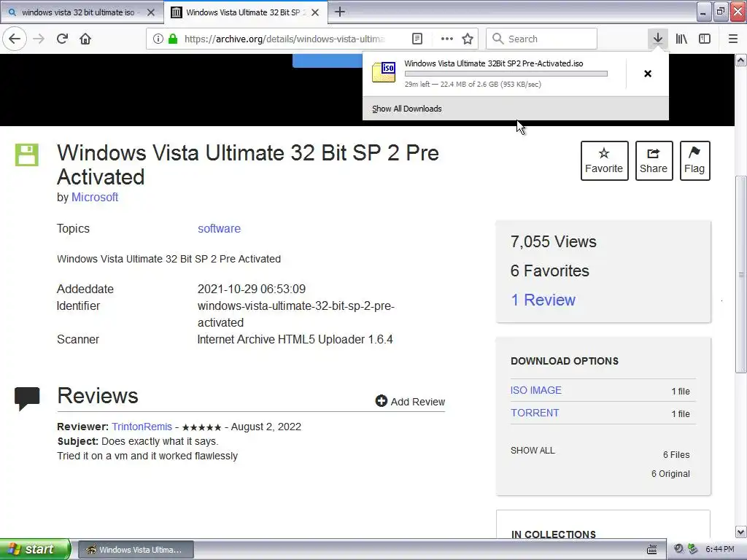747x560 pixels.
Task: Download the TORRENT option
Action: click(535, 413)
